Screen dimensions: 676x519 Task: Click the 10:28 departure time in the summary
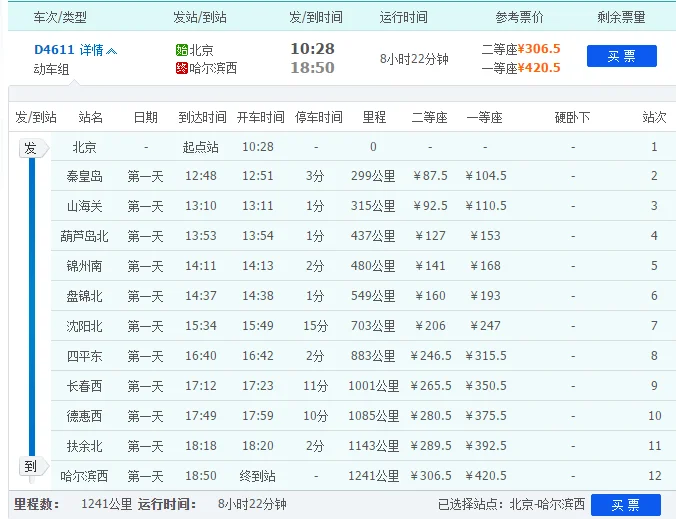(x=313, y=49)
